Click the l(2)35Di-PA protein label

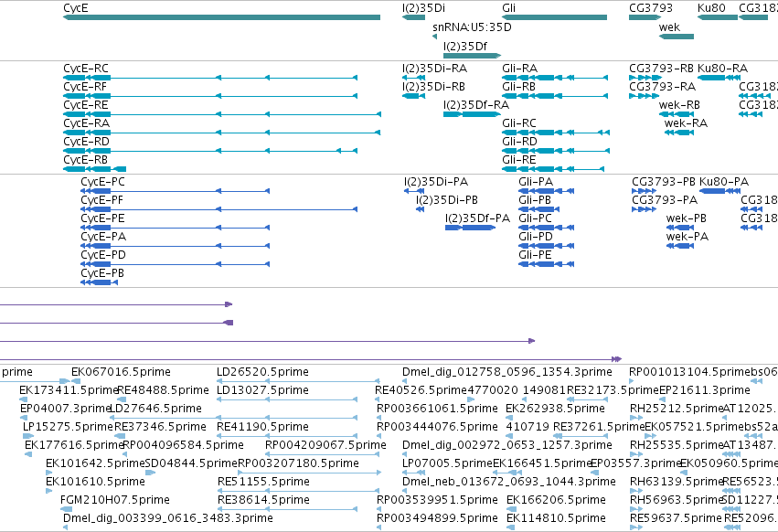(x=436, y=182)
